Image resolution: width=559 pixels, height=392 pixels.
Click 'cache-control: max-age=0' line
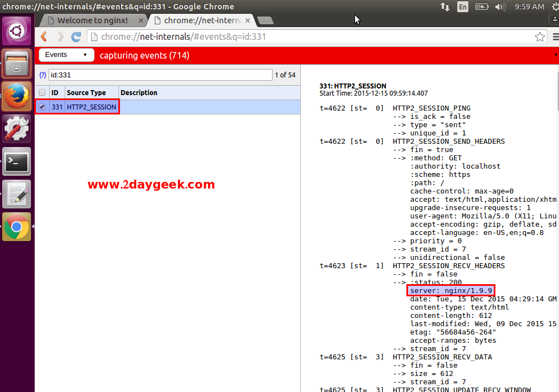point(462,191)
